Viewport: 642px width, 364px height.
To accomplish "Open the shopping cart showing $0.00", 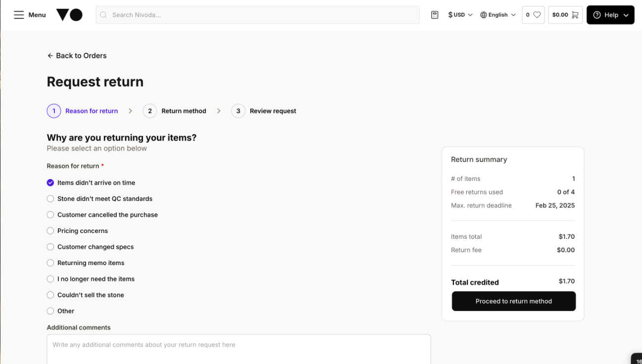I will (565, 15).
